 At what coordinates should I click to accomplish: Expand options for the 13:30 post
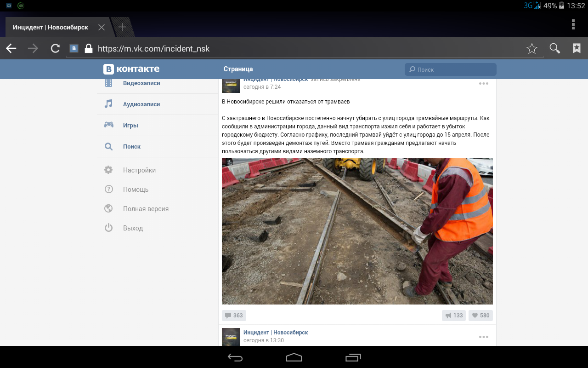(x=483, y=337)
